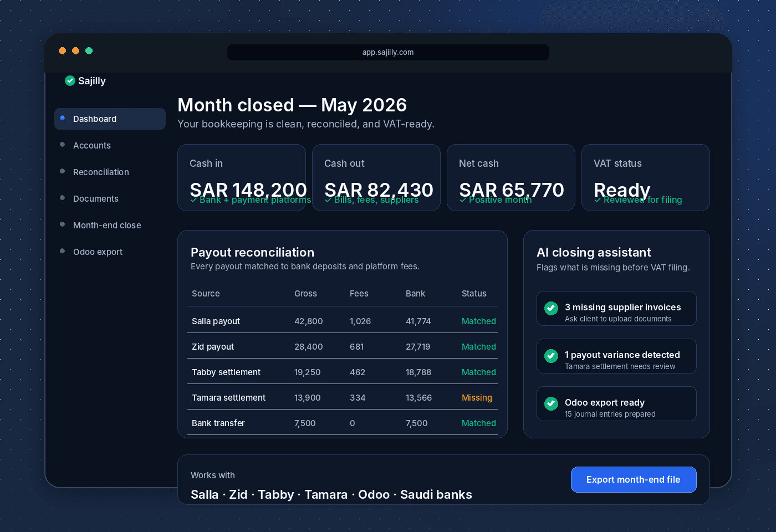Select Documents in the sidebar
This screenshot has width=776, height=532.
tap(110, 198)
